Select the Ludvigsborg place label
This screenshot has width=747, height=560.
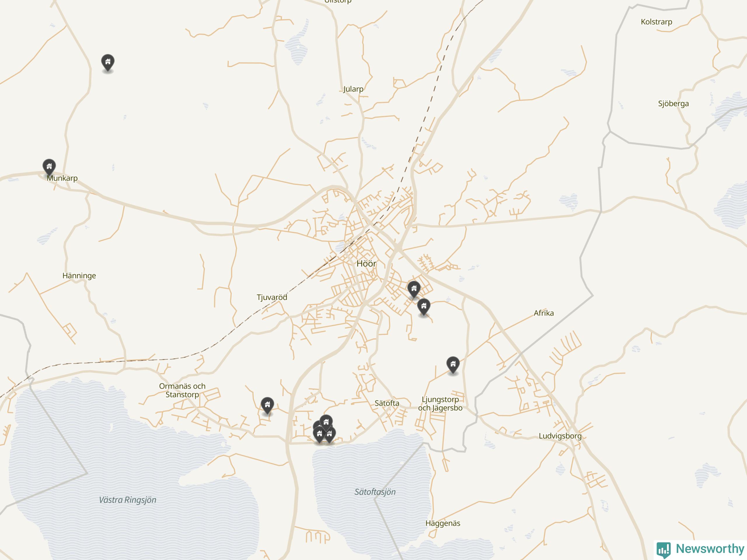click(x=560, y=436)
